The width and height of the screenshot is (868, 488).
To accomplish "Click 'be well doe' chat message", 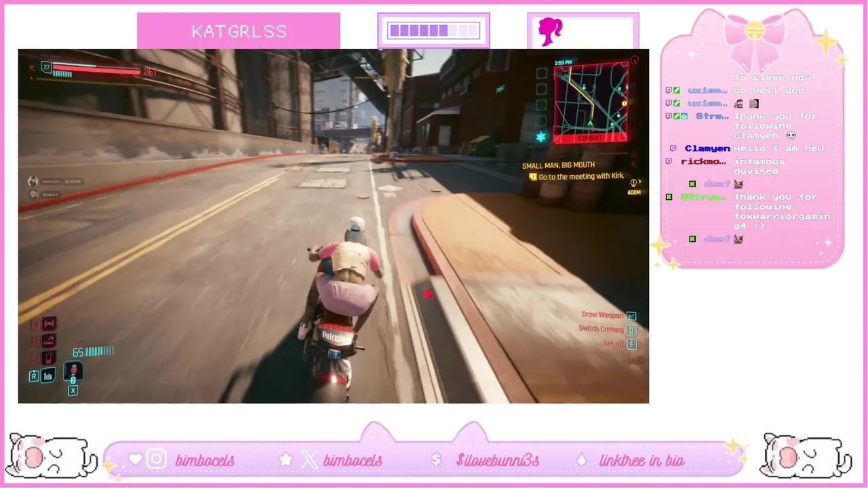I will click(769, 90).
